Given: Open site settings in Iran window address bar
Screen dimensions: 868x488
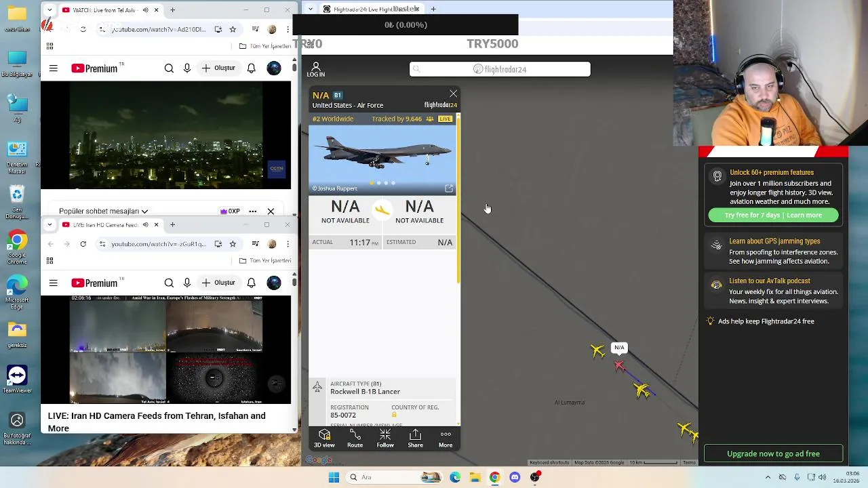Looking at the screenshot, I should 102,244.
